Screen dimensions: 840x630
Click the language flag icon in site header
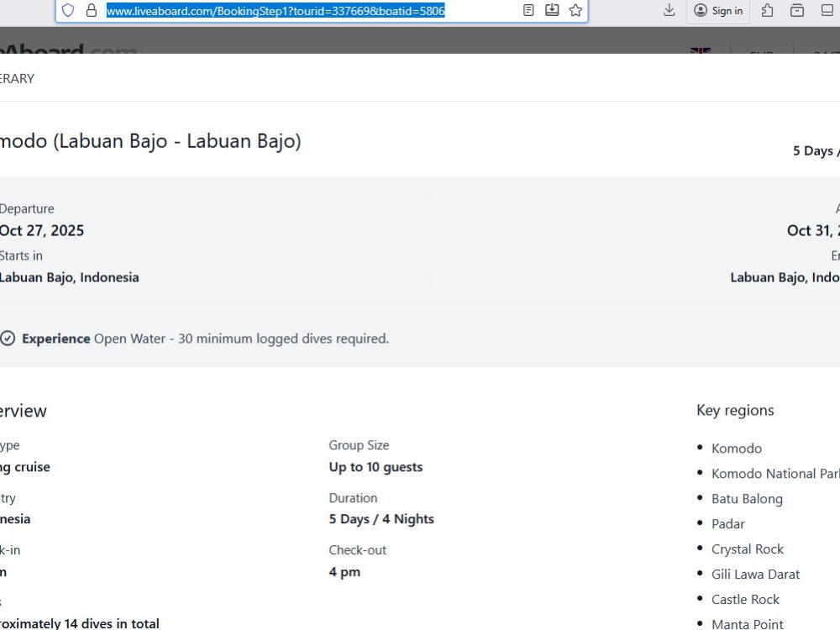[x=701, y=50]
